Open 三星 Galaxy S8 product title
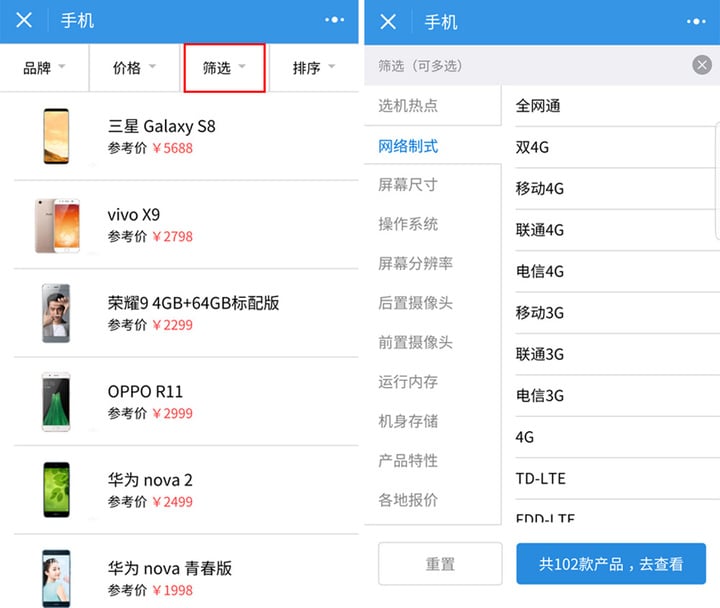 click(162, 126)
